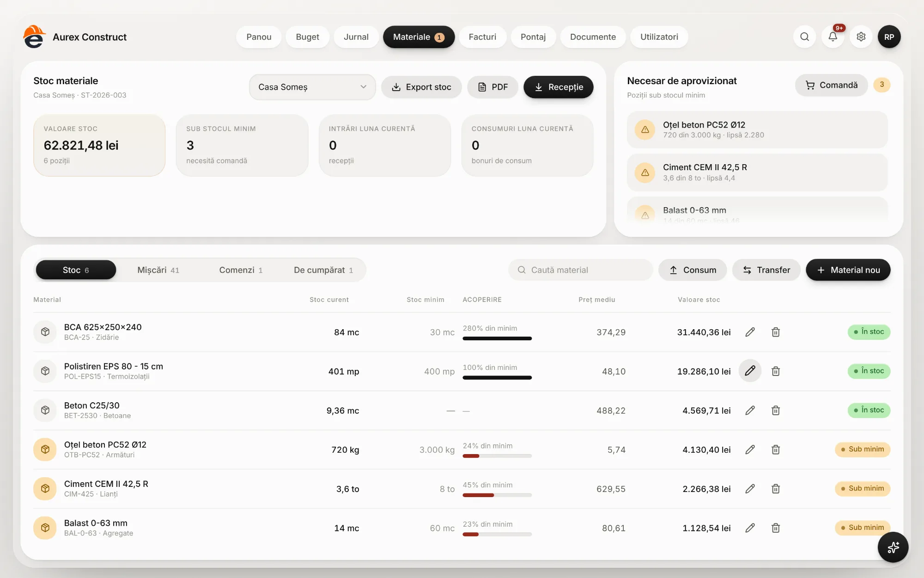Click the Export stoc button
The image size is (924, 578).
tap(421, 87)
